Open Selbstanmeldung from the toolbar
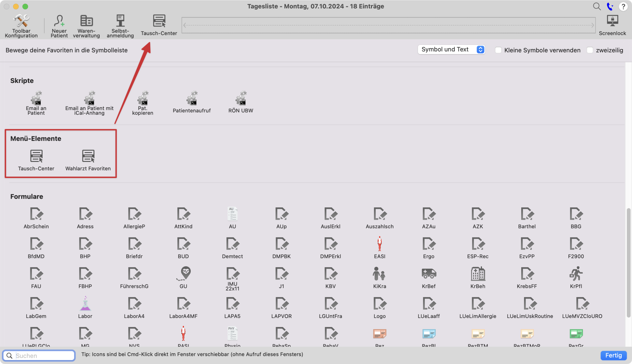The width and height of the screenshot is (632, 364). pos(120,26)
